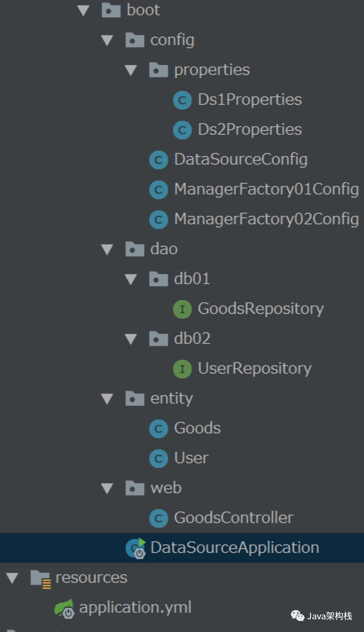The width and height of the screenshot is (364, 632).
Task: Select the Goods entity class
Action: (x=185, y=428)
